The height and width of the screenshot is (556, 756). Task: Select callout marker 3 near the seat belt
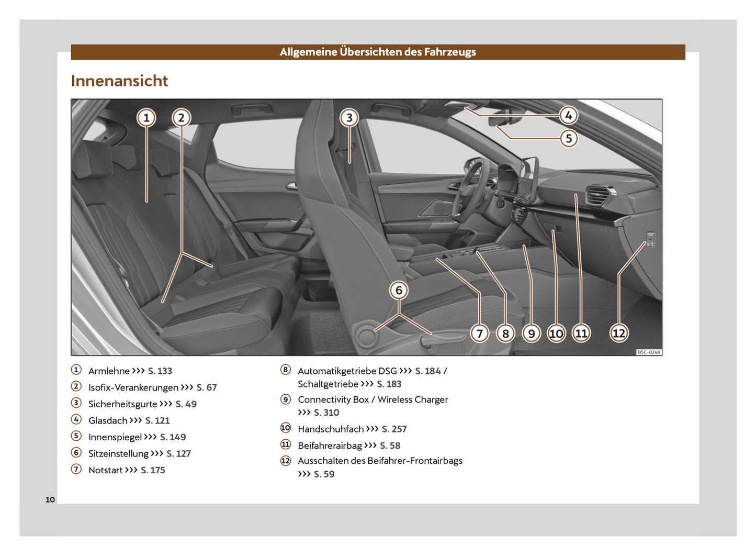tap(349, 118)
